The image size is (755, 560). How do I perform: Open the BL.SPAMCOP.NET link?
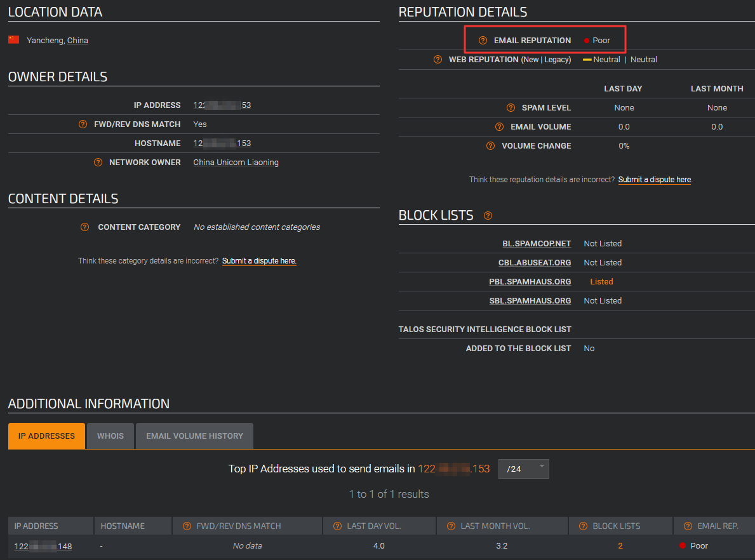click(x=537, y=244)
